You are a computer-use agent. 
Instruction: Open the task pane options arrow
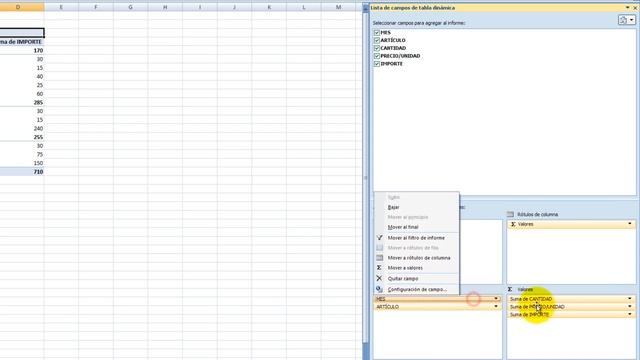click(x=627, y=8)
